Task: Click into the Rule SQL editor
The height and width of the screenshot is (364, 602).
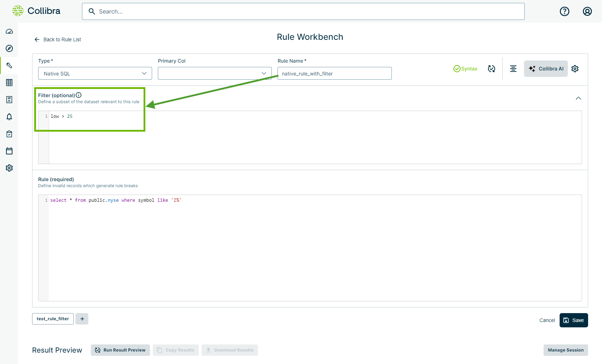Action: click(x=310, y=248)
